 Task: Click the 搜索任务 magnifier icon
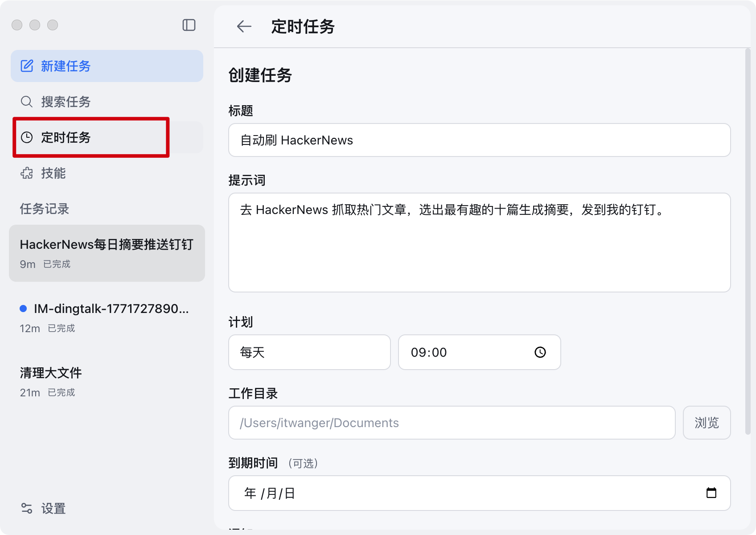pyautogui.click(x=27, y=102)
